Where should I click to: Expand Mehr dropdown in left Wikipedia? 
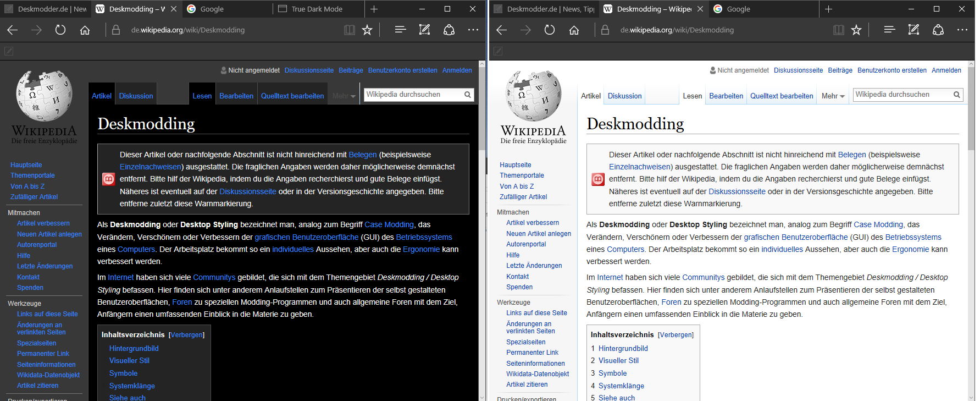pos(344,96)
